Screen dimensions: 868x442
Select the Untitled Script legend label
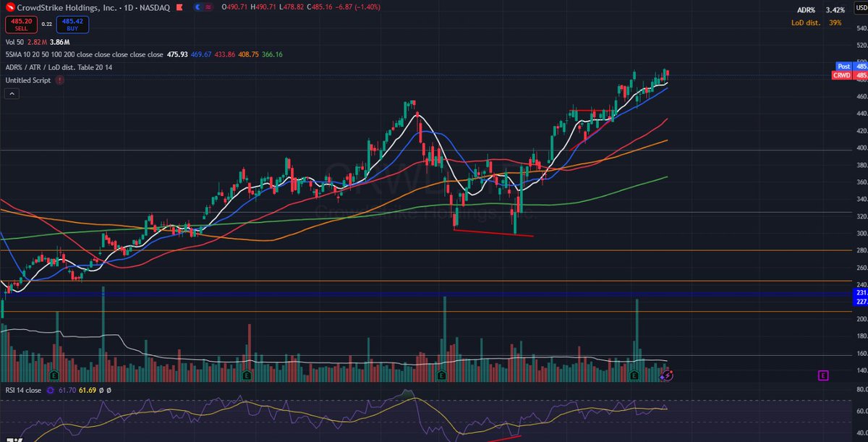click(x=28, y=80)
